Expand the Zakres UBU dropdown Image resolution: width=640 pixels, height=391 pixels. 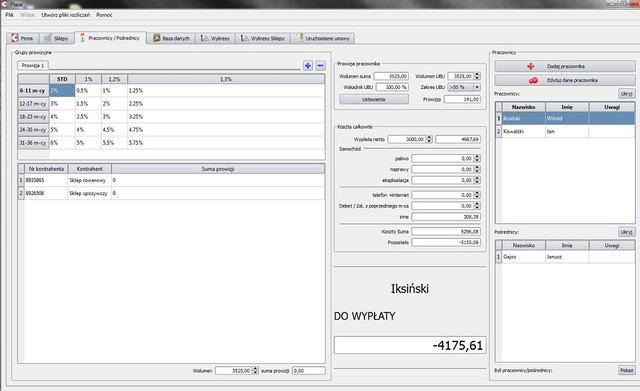coord(476,87)
